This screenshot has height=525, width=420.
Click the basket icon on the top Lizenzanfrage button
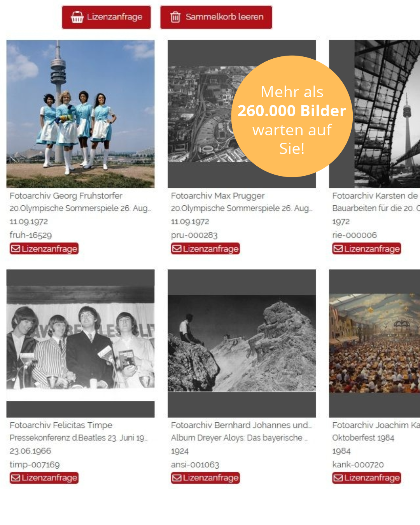77,17
